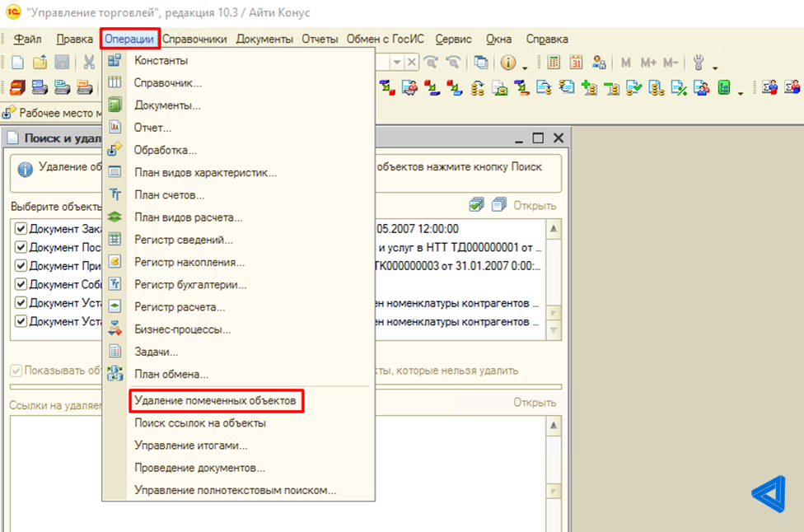
Task: Click the red filing cabinet toolbar icon
Action: pyautogui.click(x=17, y=87)
